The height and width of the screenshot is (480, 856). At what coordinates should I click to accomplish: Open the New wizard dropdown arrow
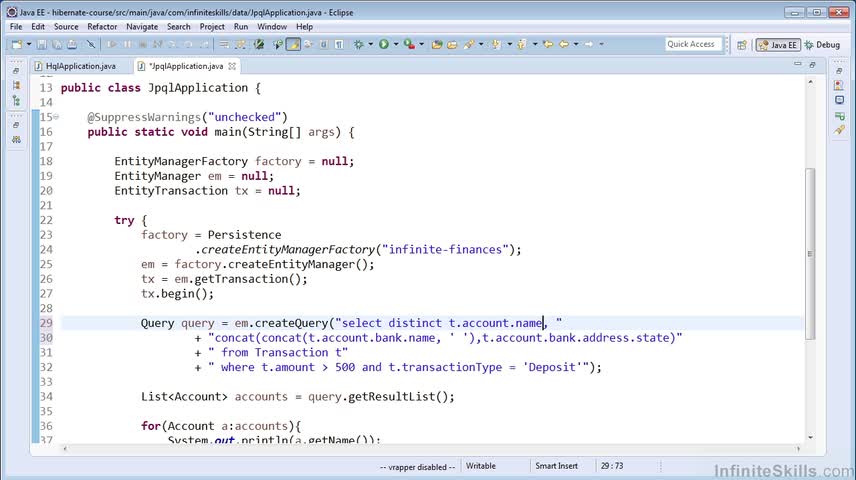click(x=28, y=44)
